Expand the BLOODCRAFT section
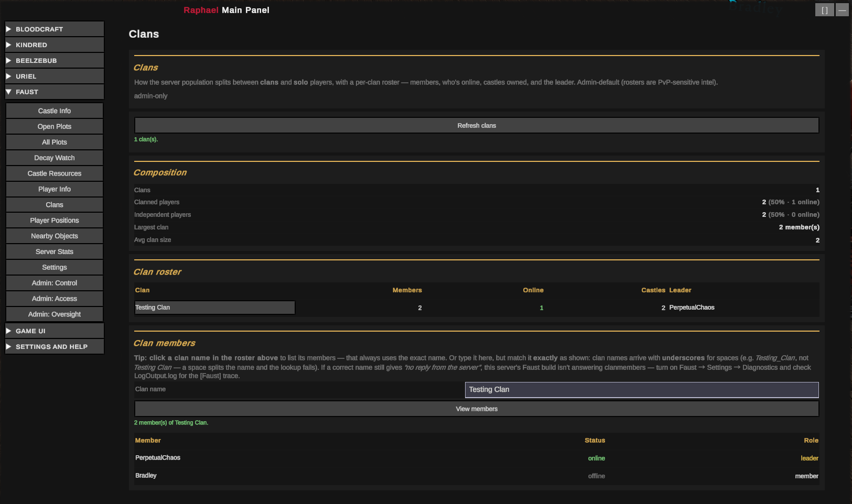The width and height of the screenshot is (852, 504). pos(55,29)
